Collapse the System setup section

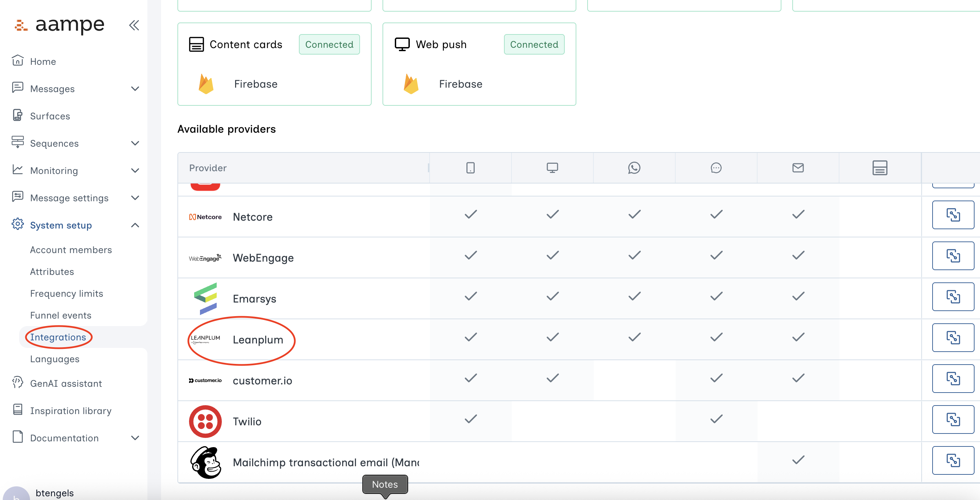tap(135, 225)
